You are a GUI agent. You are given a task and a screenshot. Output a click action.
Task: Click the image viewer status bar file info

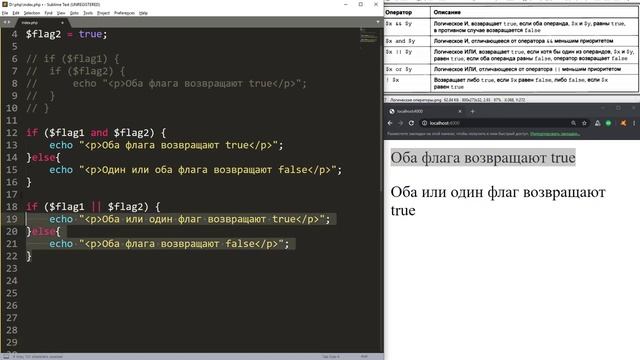click(x=455, y=100)
